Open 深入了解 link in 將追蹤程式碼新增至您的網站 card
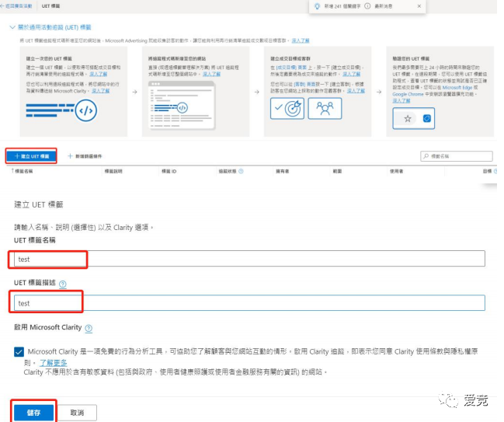This screenshot has width=504, height=422. (x=211, y=74)
